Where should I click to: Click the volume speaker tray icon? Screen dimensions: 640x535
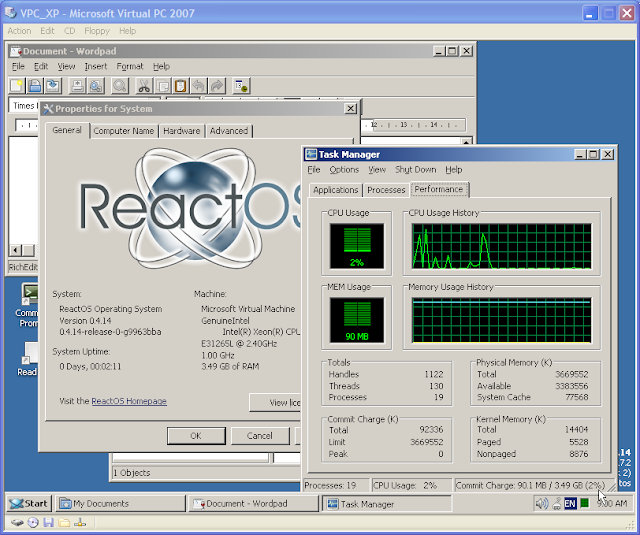pyautogui.click(x=541, y=504)
